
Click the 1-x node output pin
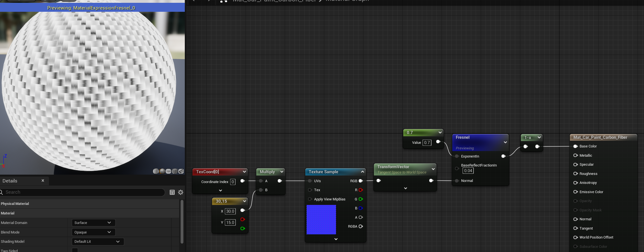point(537,147)
